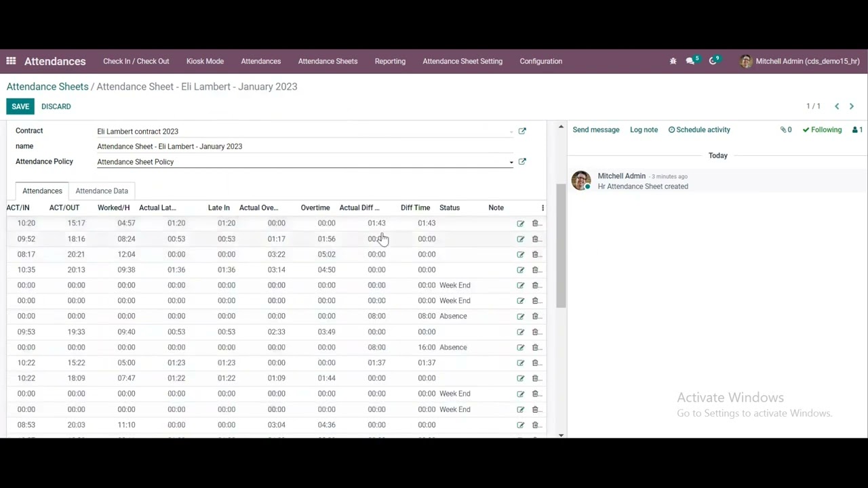Edit the row with ACT/IN 09:53
Image resolution: width=868 pixels, height=488 pixels.
(x=521, y=331)
